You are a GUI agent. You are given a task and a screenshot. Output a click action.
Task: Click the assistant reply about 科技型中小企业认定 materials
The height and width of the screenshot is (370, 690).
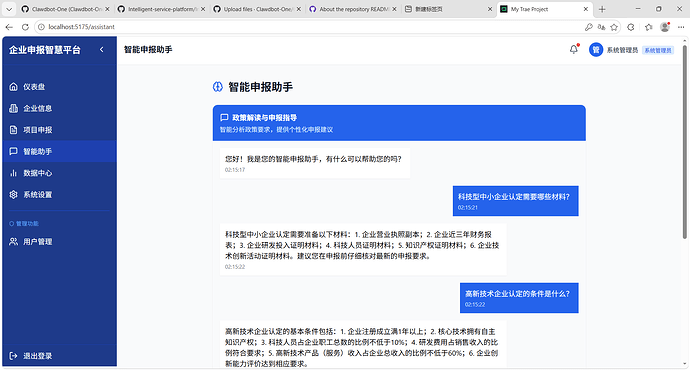363,249
